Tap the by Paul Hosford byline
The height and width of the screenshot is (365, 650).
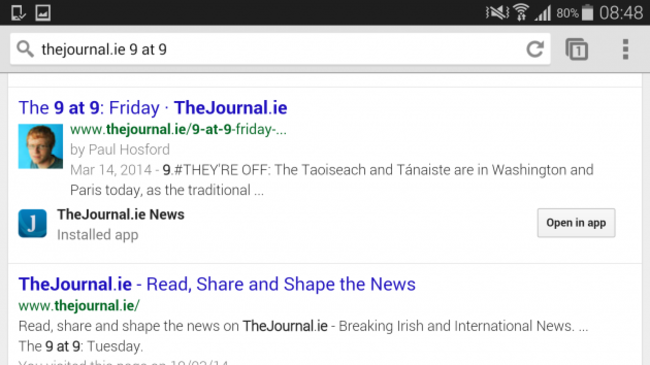tap(120, 149)
